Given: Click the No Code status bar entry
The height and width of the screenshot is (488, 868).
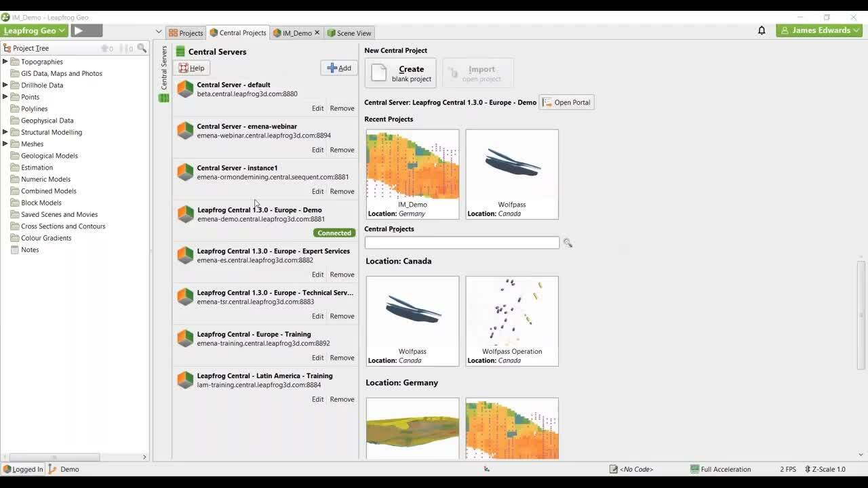Looking at the screenshot, I should click(x=631, y=469).
